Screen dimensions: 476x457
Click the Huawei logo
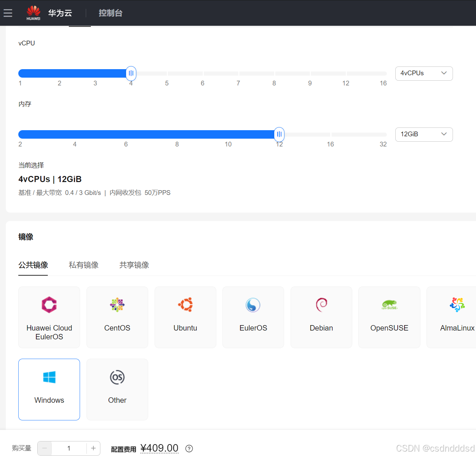point(33,13)
